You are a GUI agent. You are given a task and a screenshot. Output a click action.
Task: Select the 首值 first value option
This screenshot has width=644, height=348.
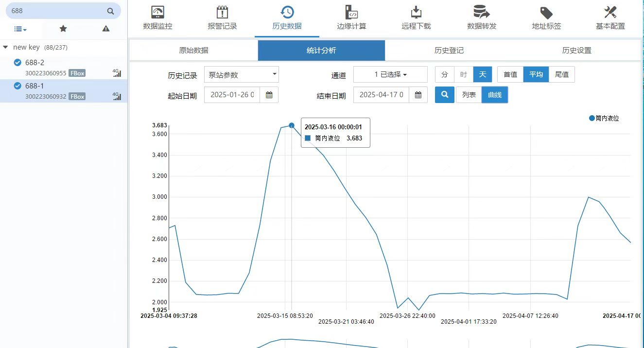coord(510,74)
